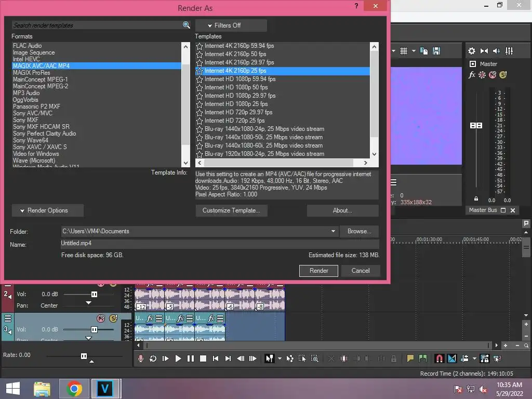Click the track 2 volume slider handle

[95, 294]
